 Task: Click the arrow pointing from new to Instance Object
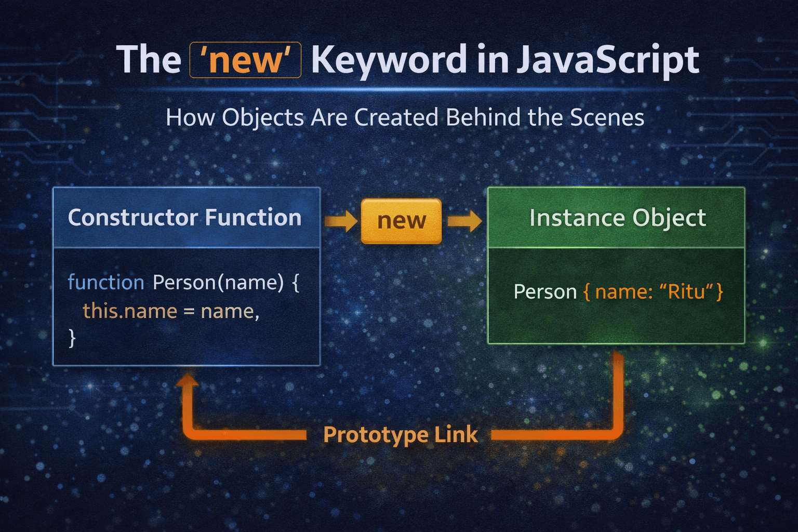[464, 221]
